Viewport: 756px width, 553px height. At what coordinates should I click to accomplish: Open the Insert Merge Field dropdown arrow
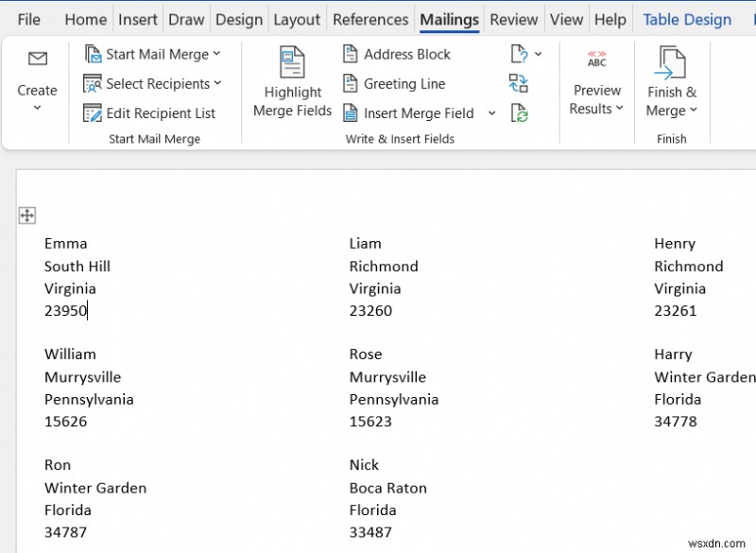491,112
